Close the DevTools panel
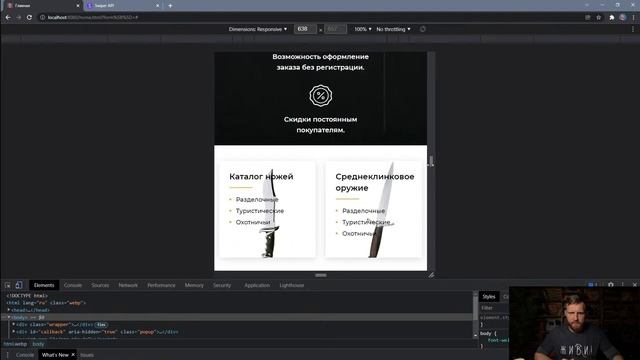Screen dimensions: 640x360 point(635,284)
